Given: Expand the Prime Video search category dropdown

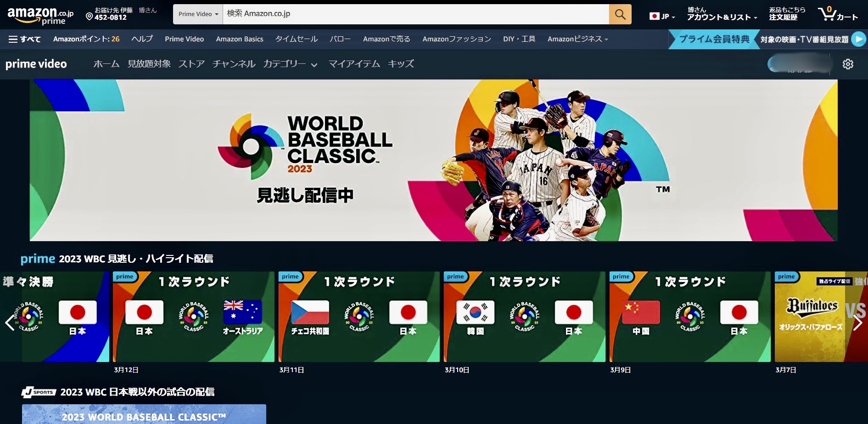Looking at the screenshot, I should (198, 14).
